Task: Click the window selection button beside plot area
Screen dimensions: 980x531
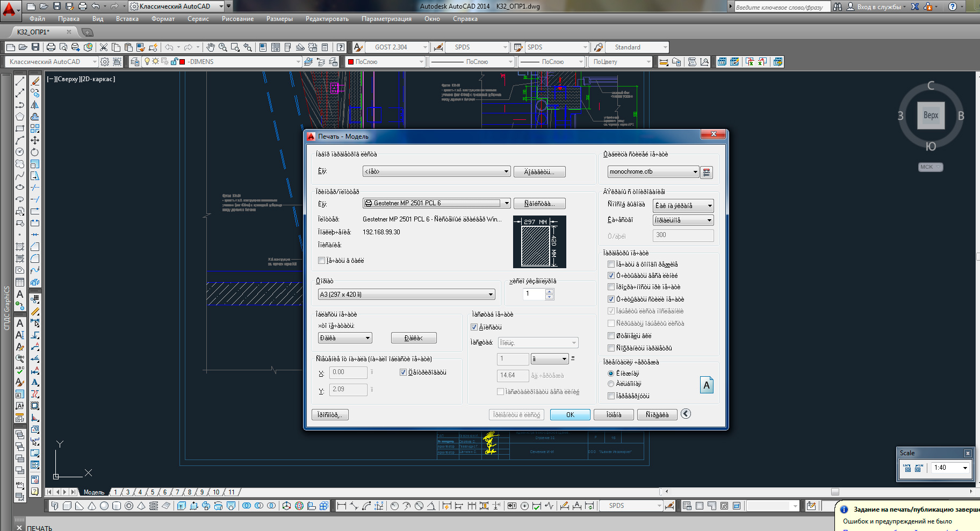Action: click(x=414, y=338)
